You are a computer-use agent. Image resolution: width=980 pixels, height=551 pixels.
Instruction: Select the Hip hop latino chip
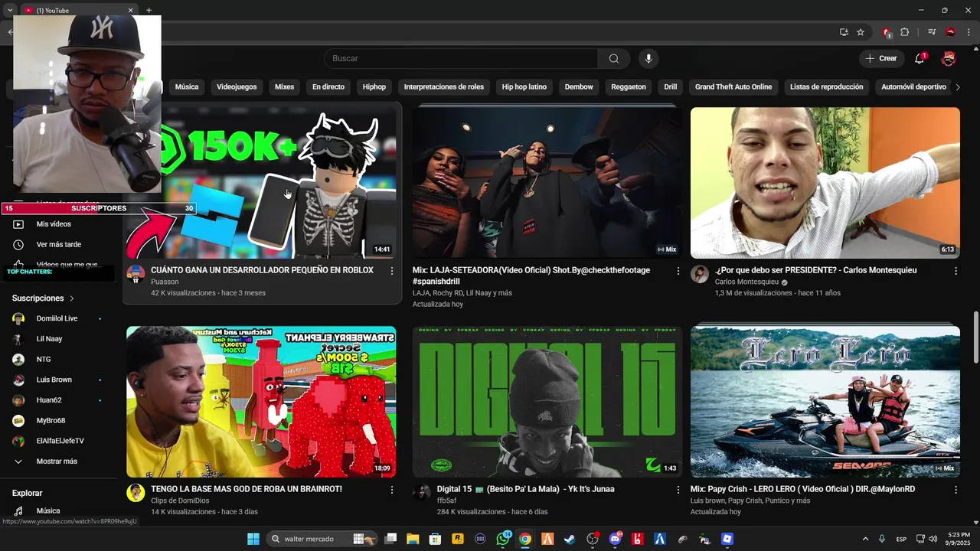[x=524, y=87]
